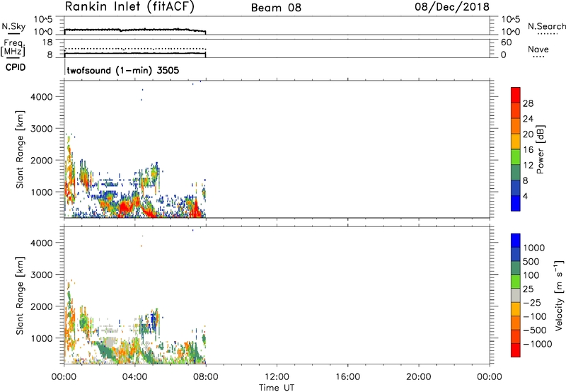Viewport: 566px width, 392px height.
Task: Click the "24" Power colorbar tick label
Action: pos(528,119)
